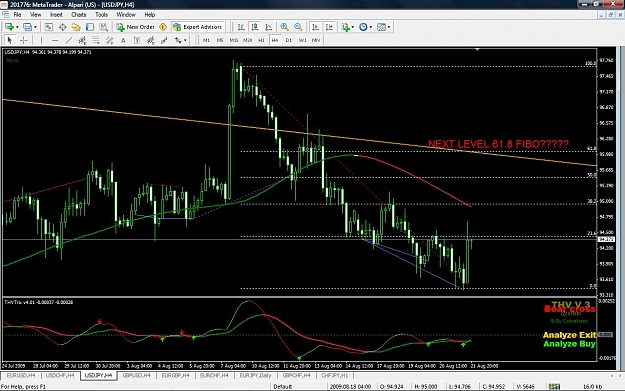Screen dimensions: 625x391
Task: Click the New Chart icon
Action: tap(9, 27)
